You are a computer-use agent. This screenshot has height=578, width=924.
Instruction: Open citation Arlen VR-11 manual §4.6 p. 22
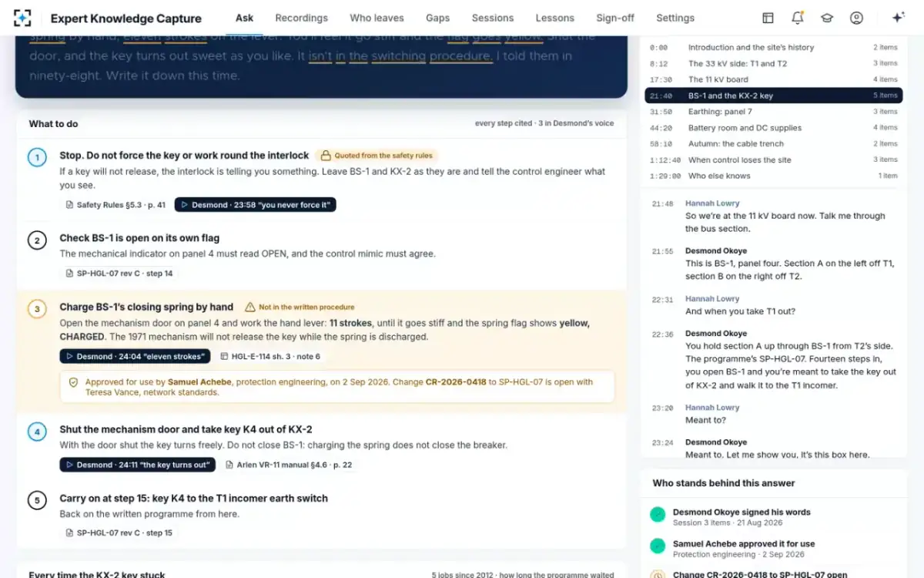[289, 465]
